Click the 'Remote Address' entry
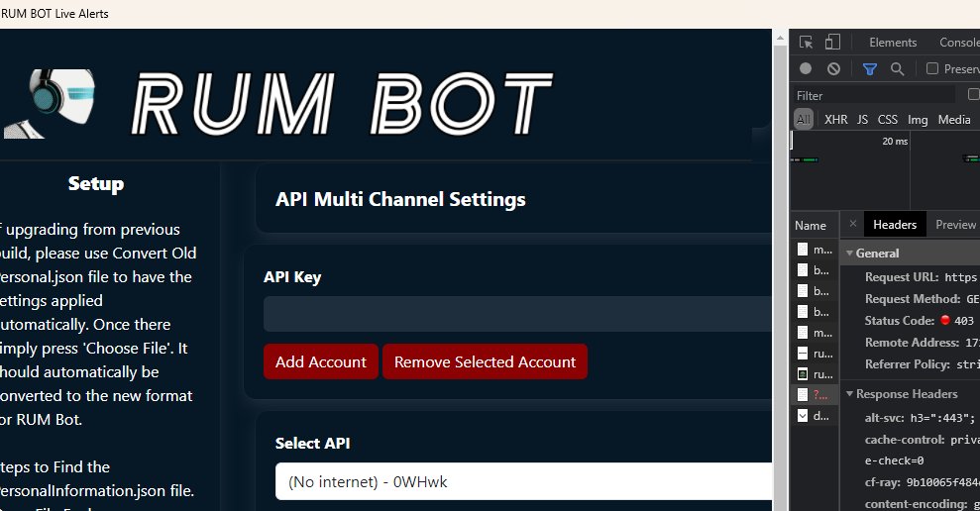 tap(922, 343)
